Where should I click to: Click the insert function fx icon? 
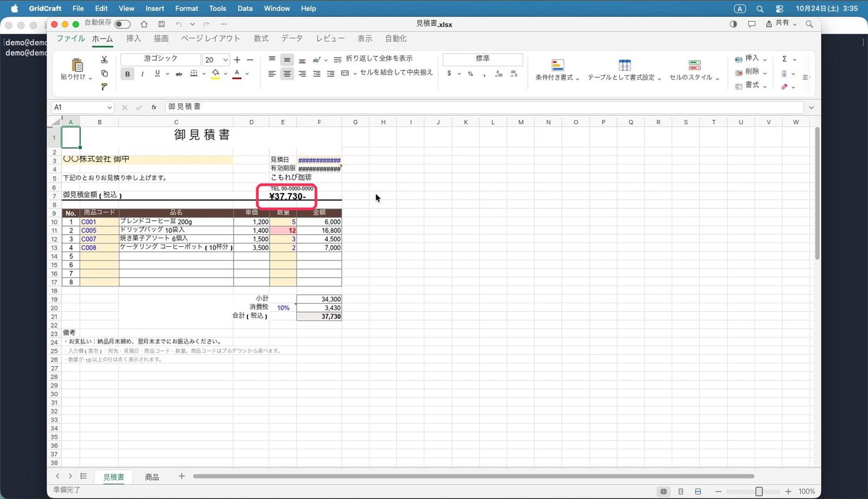pyautogui.click(x=154, y=107)
